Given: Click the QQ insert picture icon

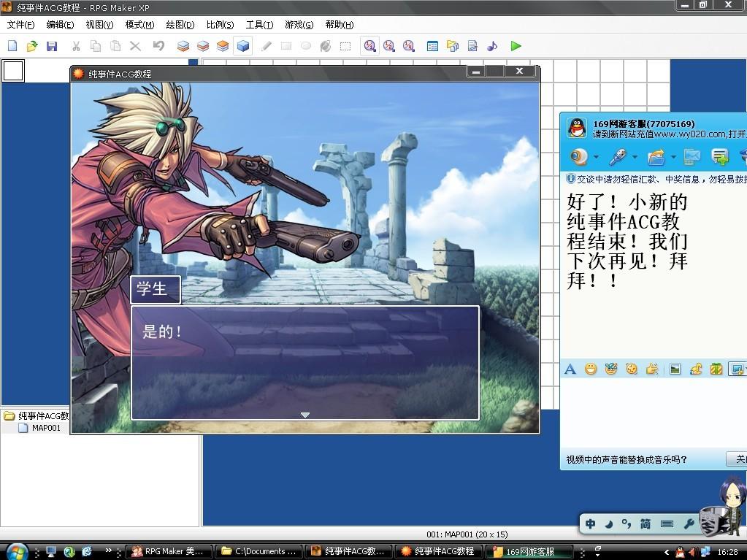Looking at the screenshot, I should (x=675, y=369).
